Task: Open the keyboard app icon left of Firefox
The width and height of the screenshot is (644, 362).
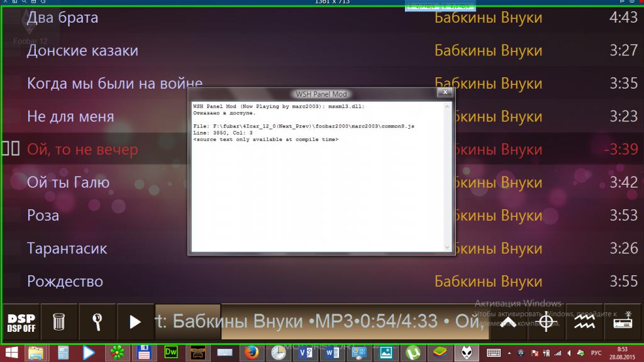Action: coord(225,353)
